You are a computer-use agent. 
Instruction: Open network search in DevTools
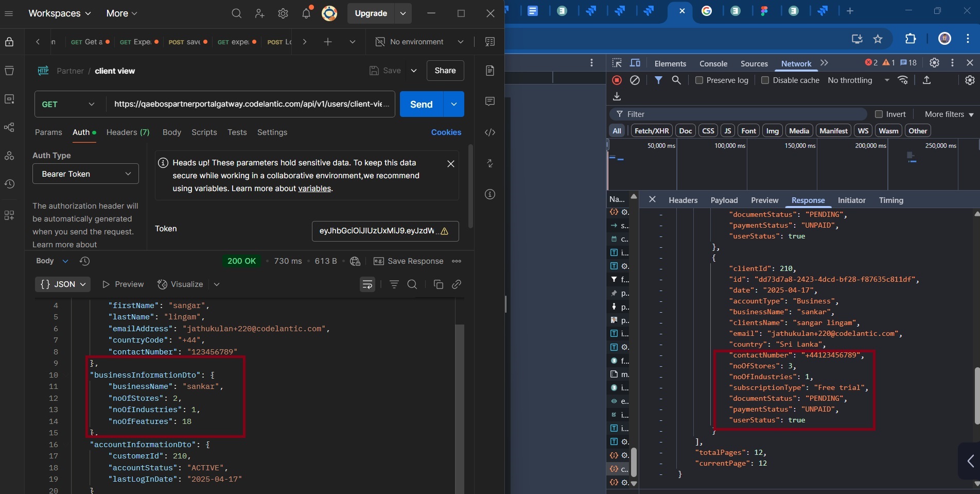676,80
